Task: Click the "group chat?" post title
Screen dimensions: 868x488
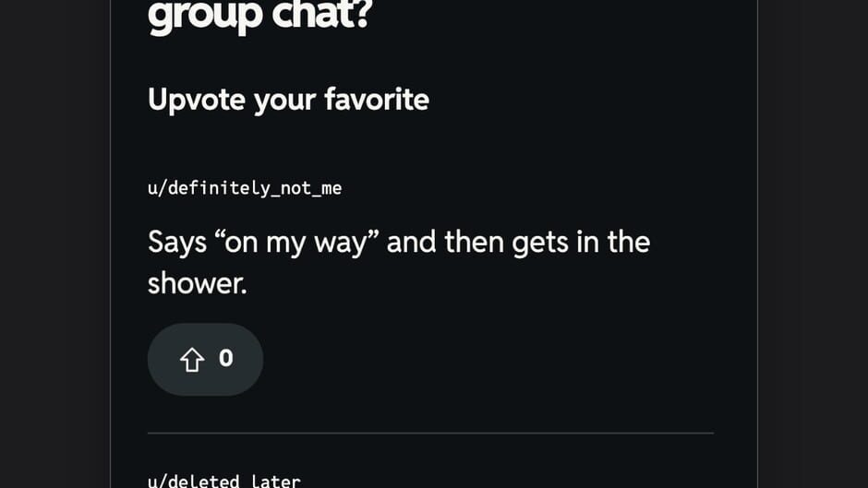Action: [260, 15]
